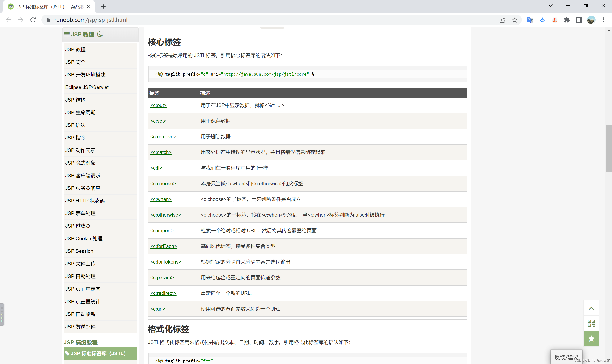Open the share icon in the address bar
This screenshot has height=364, width=612.
point(502,20)
